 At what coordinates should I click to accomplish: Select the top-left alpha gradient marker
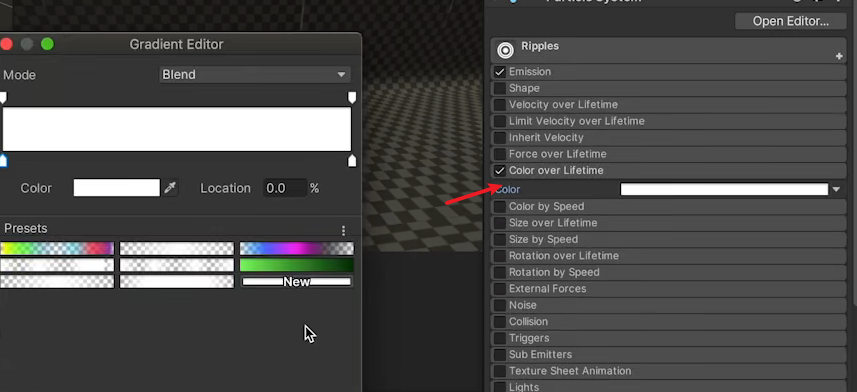(3, 97)
